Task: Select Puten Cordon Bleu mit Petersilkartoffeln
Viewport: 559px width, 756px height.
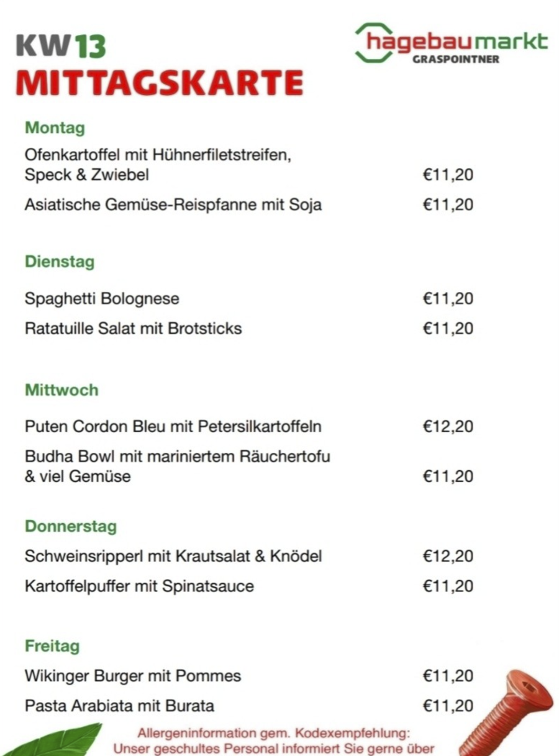Action: click(x=173, y=427)
